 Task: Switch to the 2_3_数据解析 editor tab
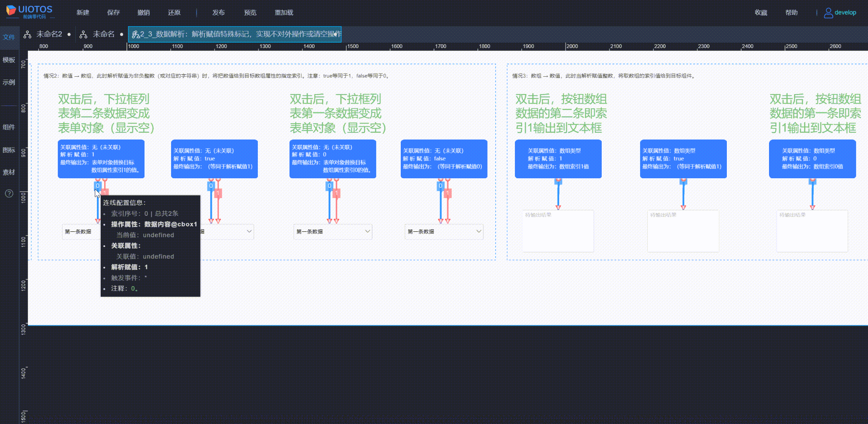(x=235, y=34)
